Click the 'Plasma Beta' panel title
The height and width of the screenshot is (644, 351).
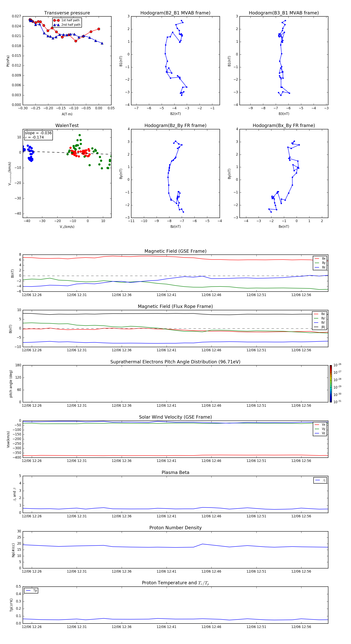[x=175, y=472]
